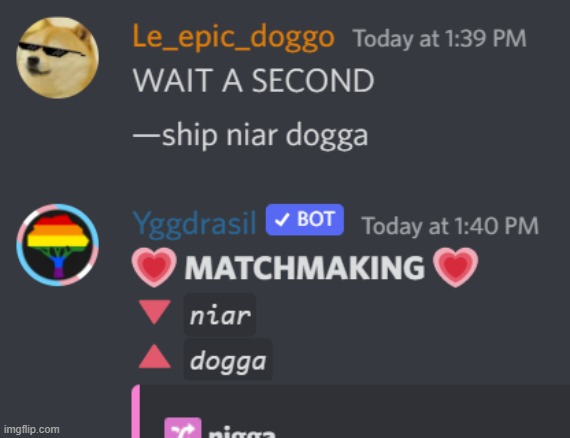
Task: Click the pink embed color bar
Action: click(x=136, y=411)
